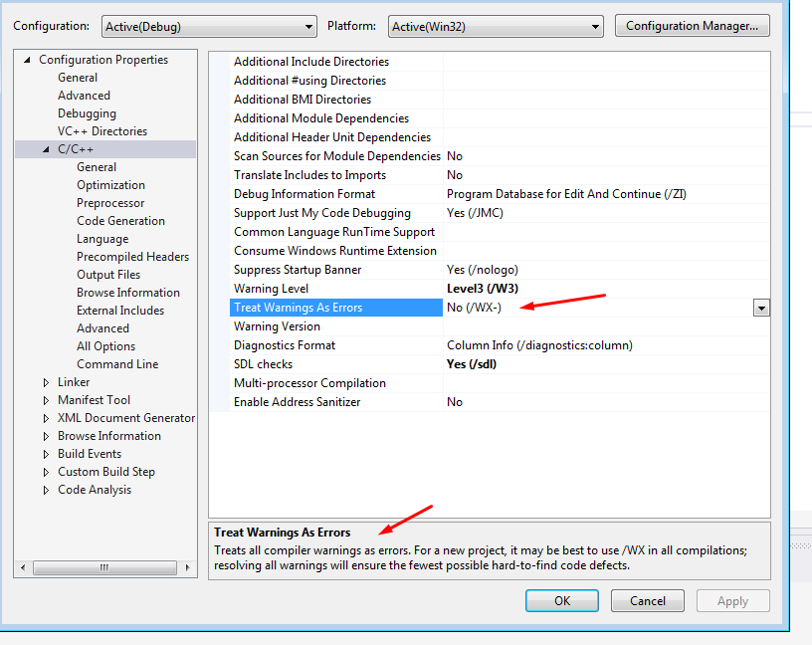Click the No (/WX-) value field

pyautogui.click(x=598, y=308)
